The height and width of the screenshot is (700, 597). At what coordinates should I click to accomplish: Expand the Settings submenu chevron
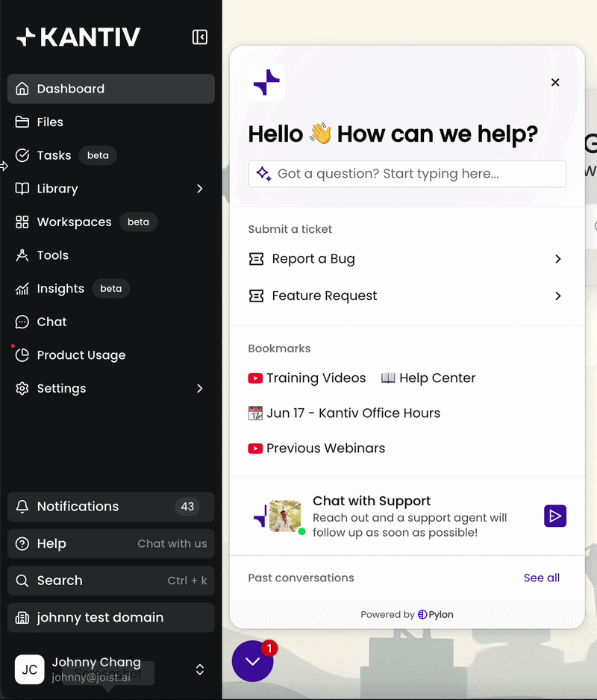pyautogui.click(x=199, y=388)
